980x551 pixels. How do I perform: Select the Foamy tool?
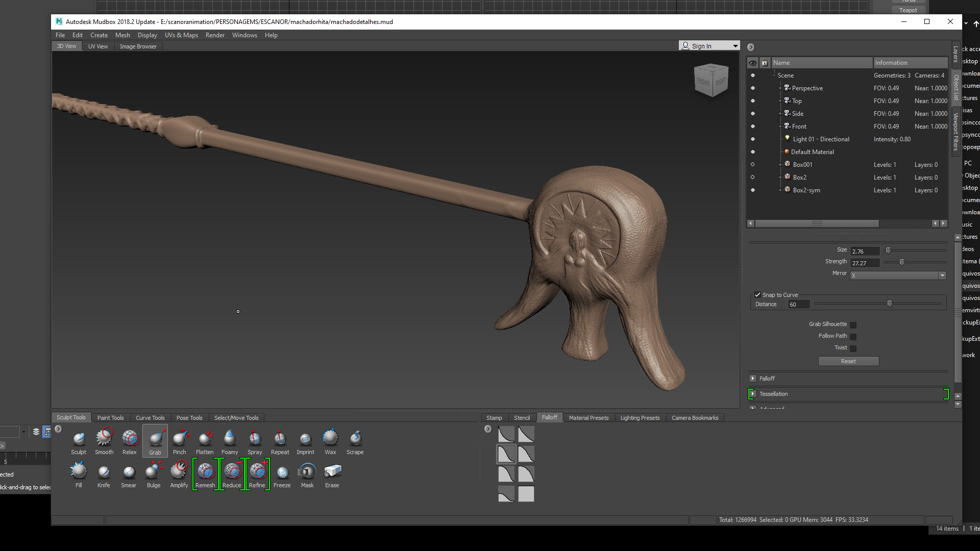[230, 442]
